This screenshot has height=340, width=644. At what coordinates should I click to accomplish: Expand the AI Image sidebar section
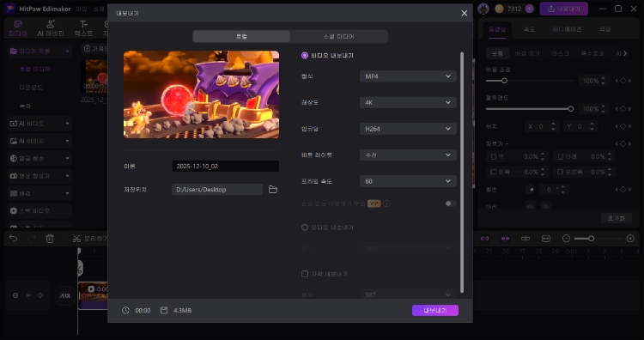click(39, 141)
